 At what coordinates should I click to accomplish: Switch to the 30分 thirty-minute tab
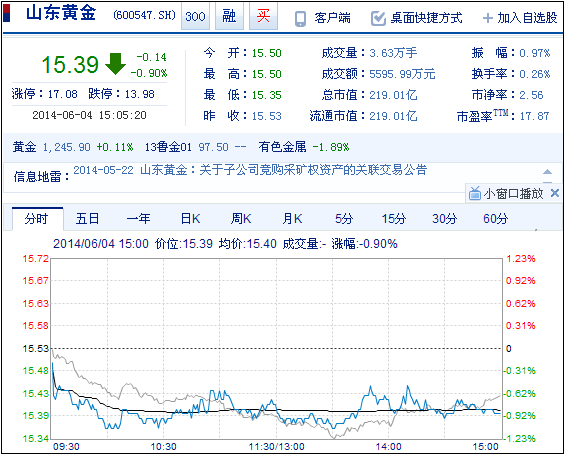click(x=445, y=219)
